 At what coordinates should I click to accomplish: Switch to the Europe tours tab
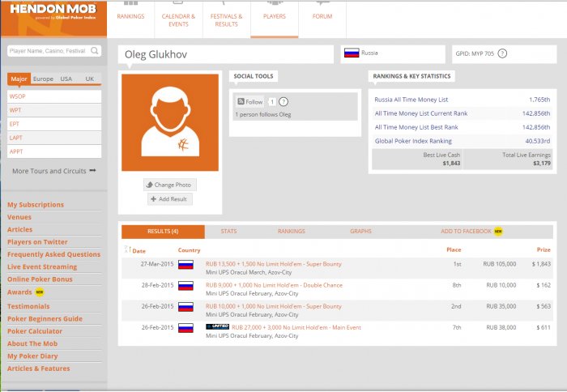tap(44, 79)
